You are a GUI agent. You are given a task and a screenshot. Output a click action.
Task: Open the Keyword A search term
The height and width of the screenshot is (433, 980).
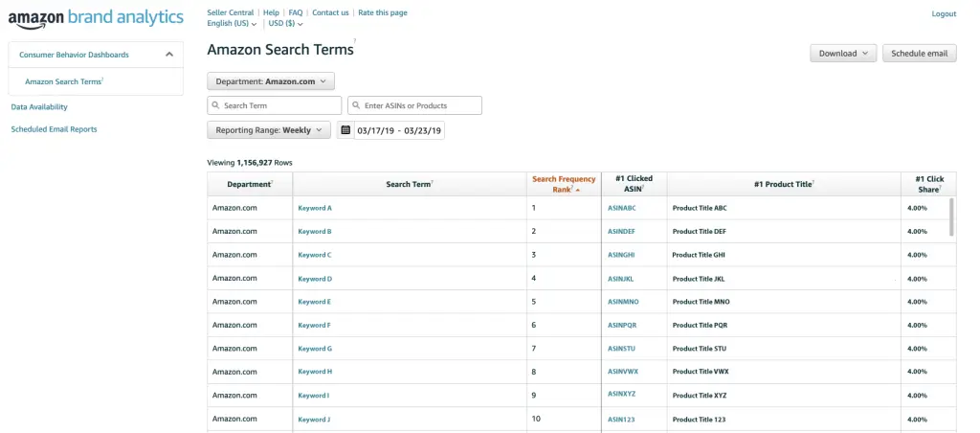tap(315, 208)
